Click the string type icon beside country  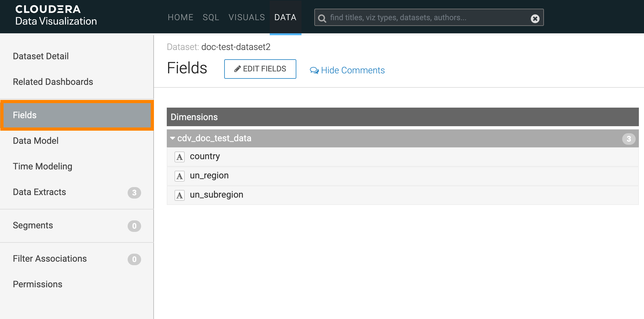point(180,157)
